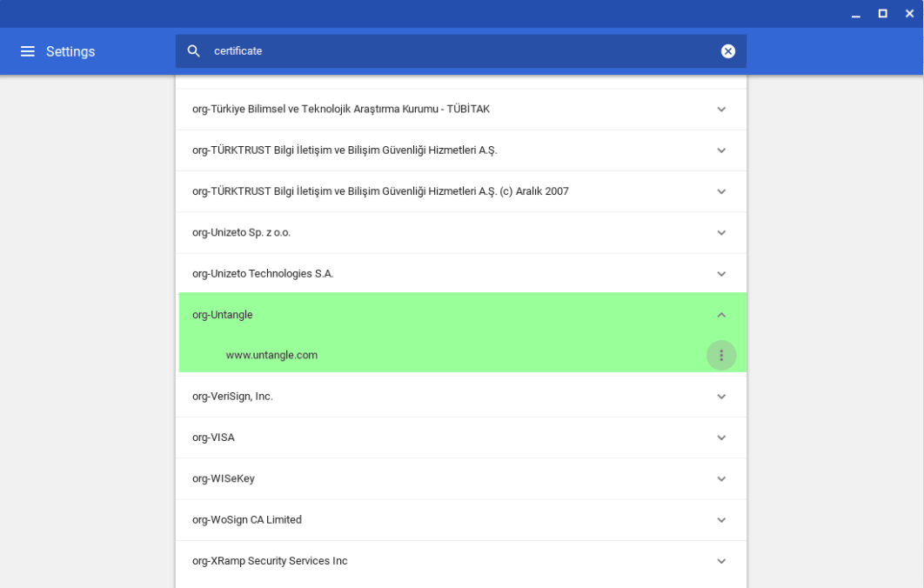
Task: Expand org-VeriSign, Inc. certificates
Action: (720, 396)
